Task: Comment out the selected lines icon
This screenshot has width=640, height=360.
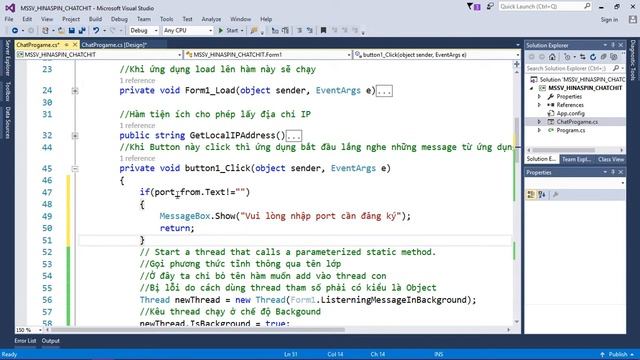Action: (x=299, y=31)
